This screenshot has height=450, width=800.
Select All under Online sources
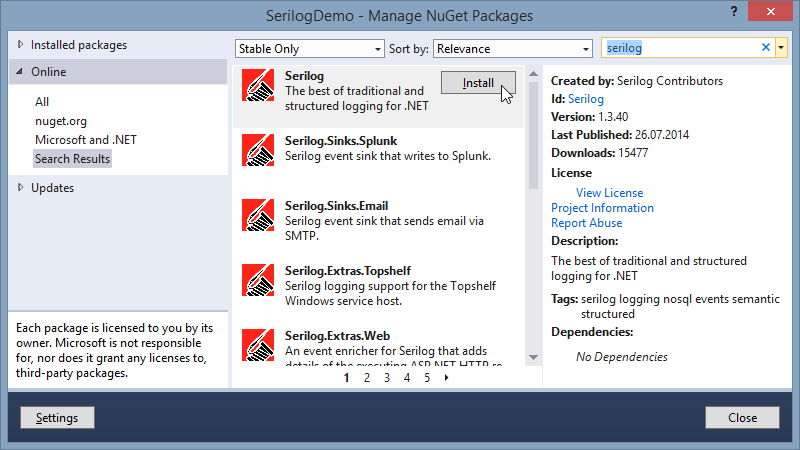tap(42, 102)
